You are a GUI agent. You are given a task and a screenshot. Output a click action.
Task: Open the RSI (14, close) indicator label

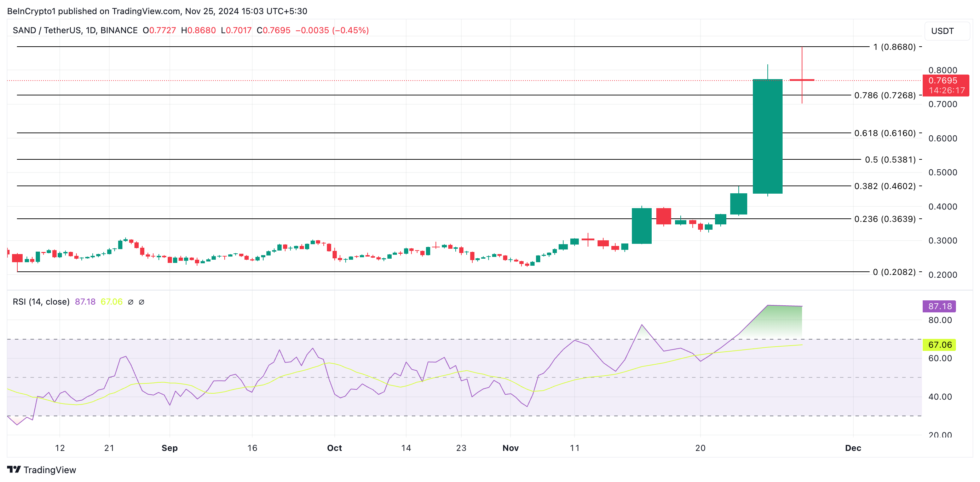click(41, 302)
